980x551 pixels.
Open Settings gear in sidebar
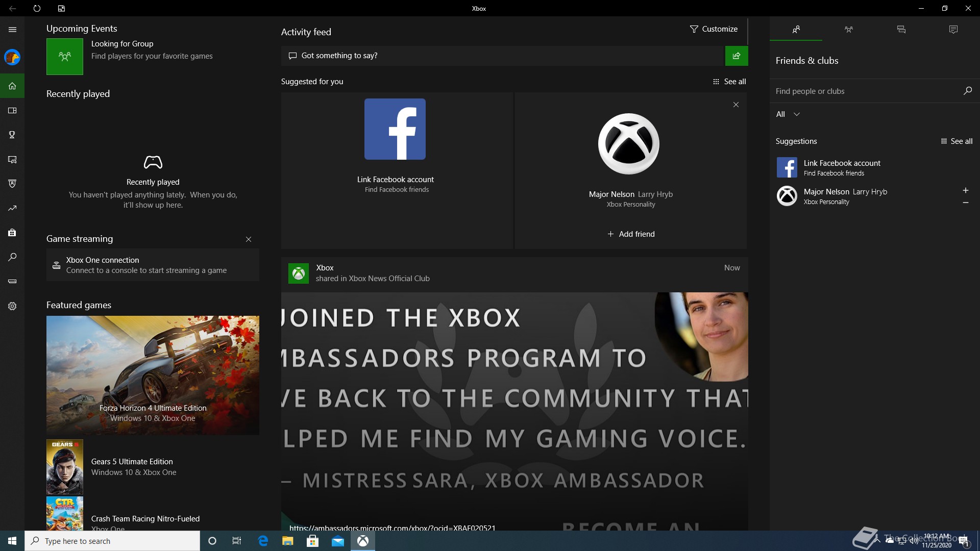(x=12, y=306)
